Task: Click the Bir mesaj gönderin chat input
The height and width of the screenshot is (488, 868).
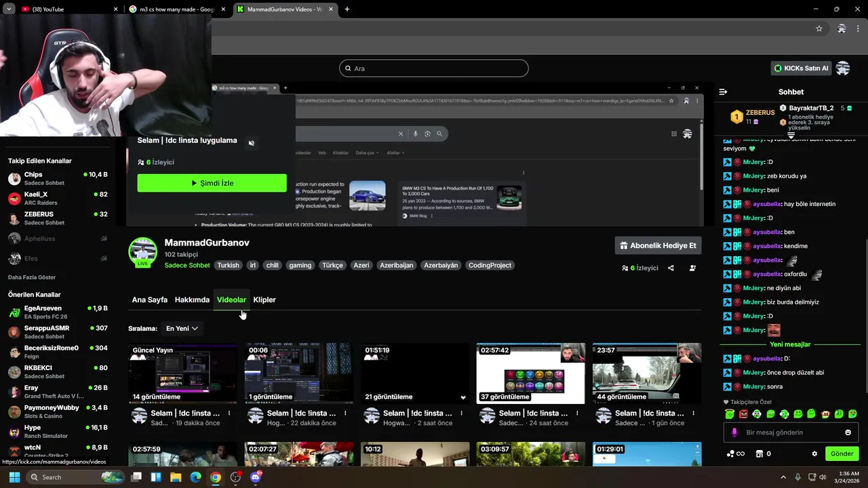Action: pos(791,432)
